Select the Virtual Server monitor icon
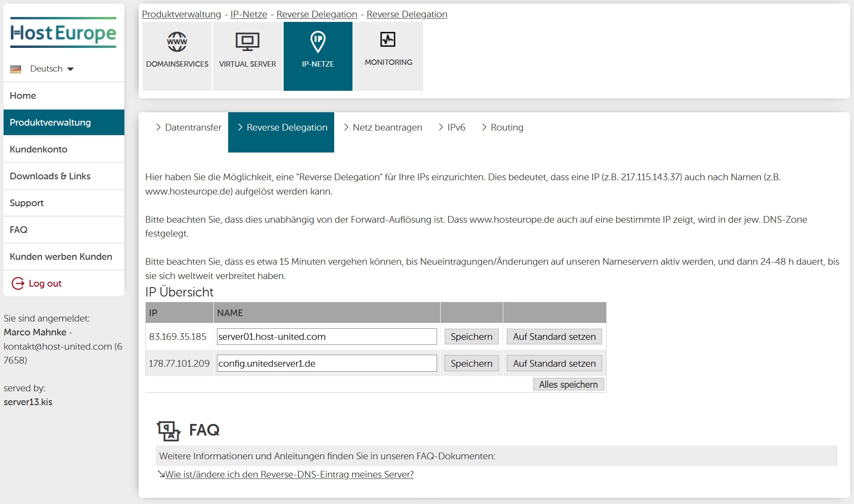 click(247, 42)
